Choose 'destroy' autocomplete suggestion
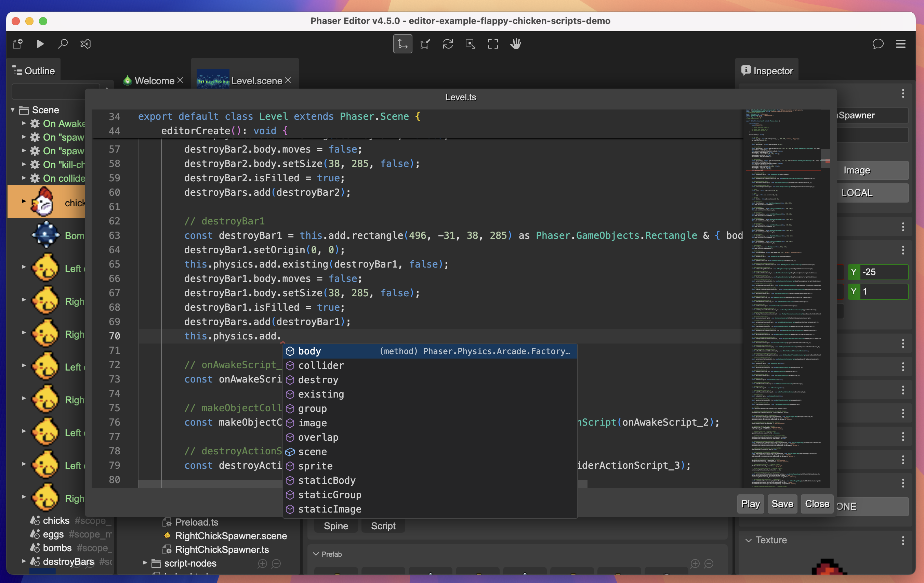Image resolution: width=924 pixels, height=583 pixels. (430, 380)
